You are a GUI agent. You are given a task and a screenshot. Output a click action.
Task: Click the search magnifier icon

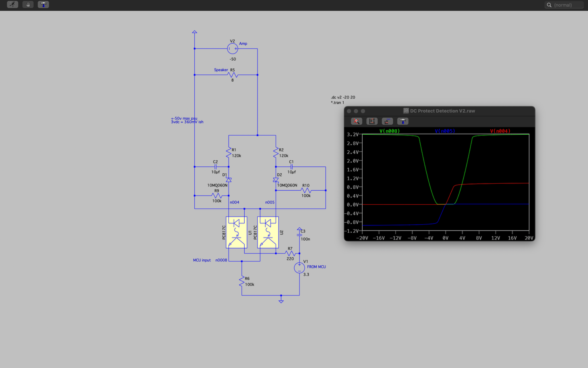tap(549, 5)
